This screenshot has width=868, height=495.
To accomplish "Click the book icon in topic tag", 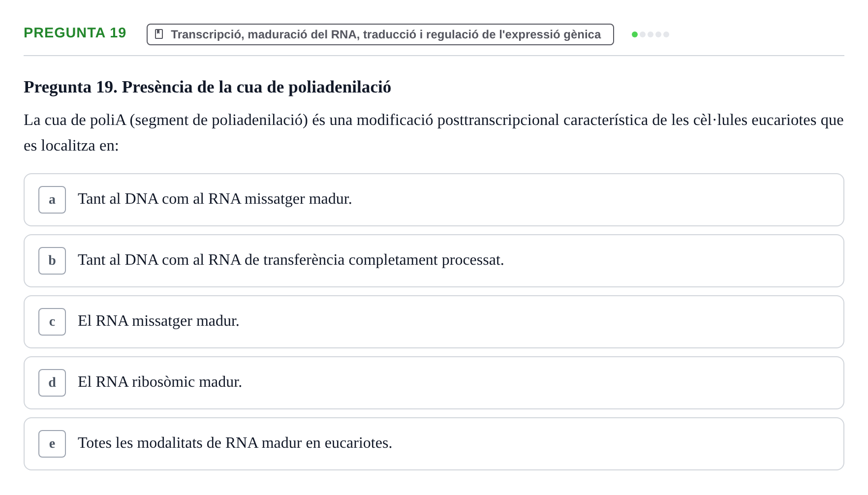I will pos(159,34).
